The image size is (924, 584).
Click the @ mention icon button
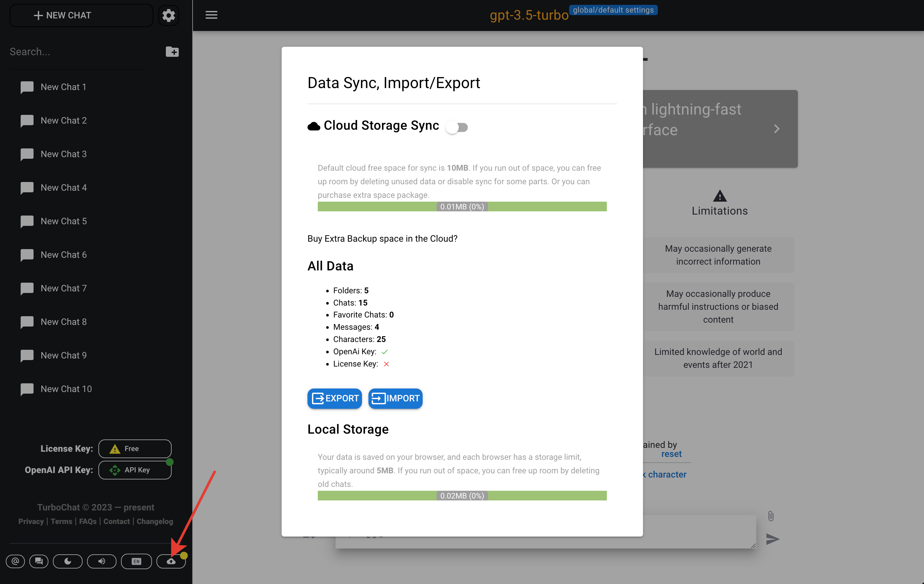coord(15,561)
